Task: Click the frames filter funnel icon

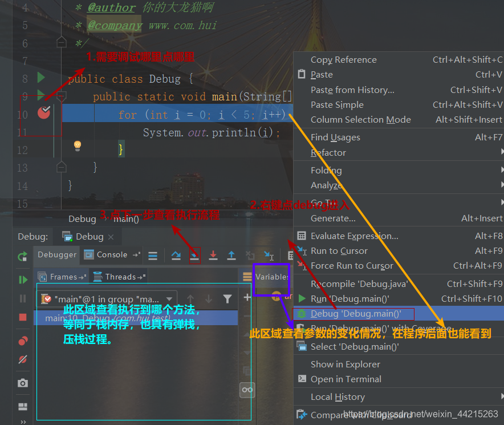Action: 227,299
